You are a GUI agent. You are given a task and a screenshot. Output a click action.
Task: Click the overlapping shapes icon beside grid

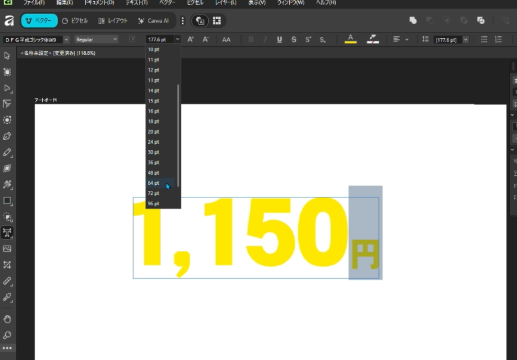tap(200, 21)
